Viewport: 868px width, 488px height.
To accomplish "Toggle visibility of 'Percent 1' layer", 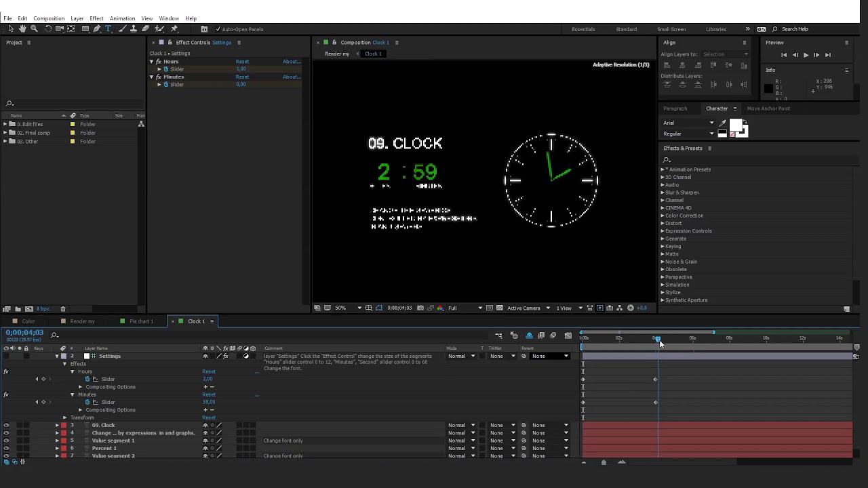I will pos(6,449).
